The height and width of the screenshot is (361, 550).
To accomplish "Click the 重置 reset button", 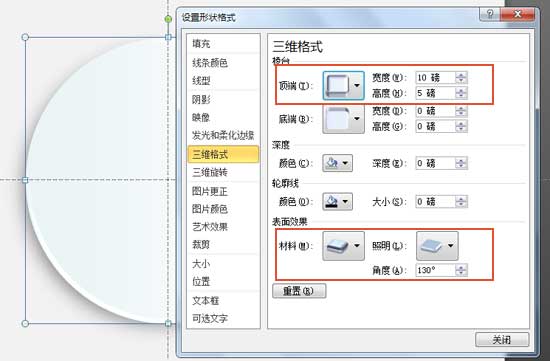I will (299, 291).
